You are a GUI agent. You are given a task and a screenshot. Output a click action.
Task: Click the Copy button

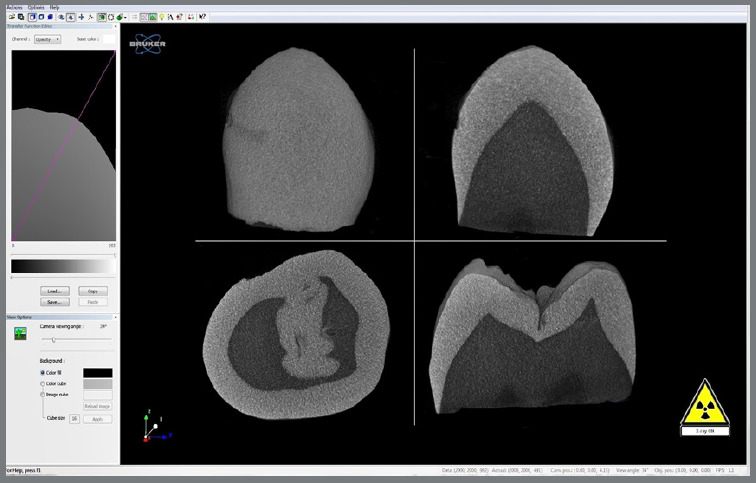pyautogui.click(x=93, y=291)
